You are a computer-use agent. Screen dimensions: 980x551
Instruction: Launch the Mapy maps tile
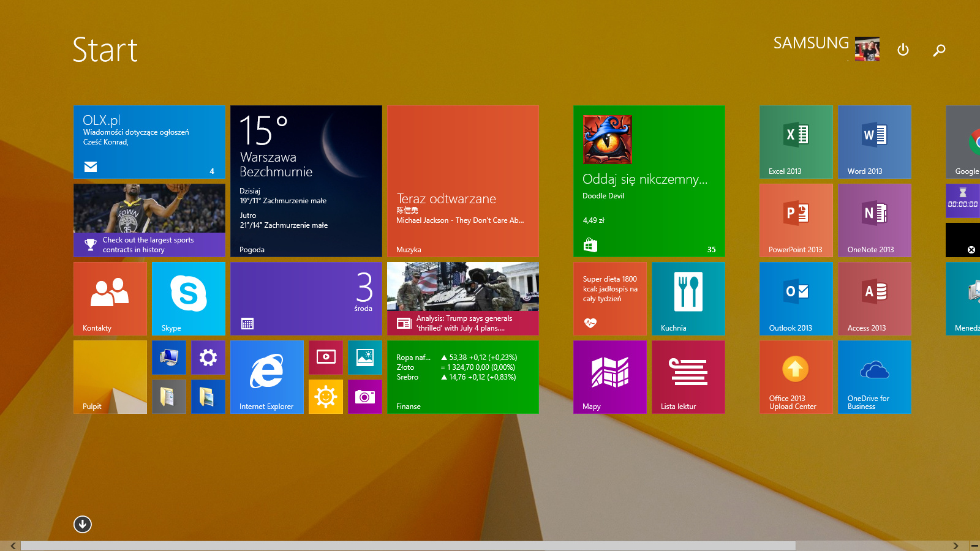click(610, 377)
